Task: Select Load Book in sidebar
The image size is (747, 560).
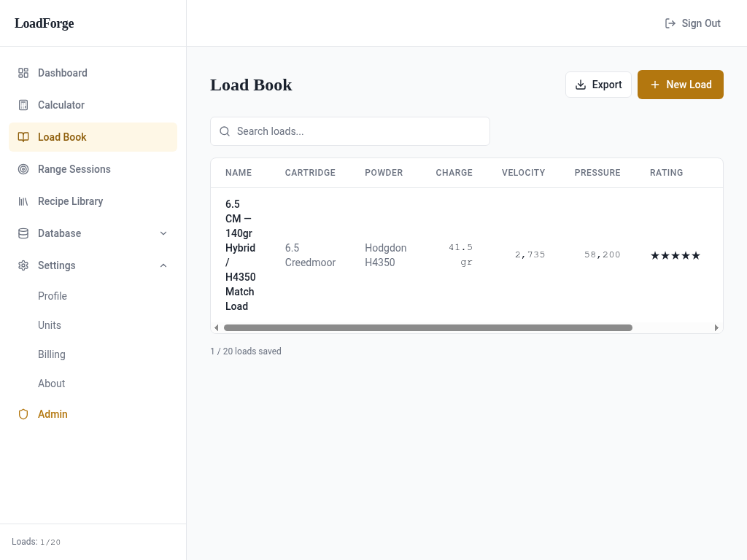Action: [93, 137]
